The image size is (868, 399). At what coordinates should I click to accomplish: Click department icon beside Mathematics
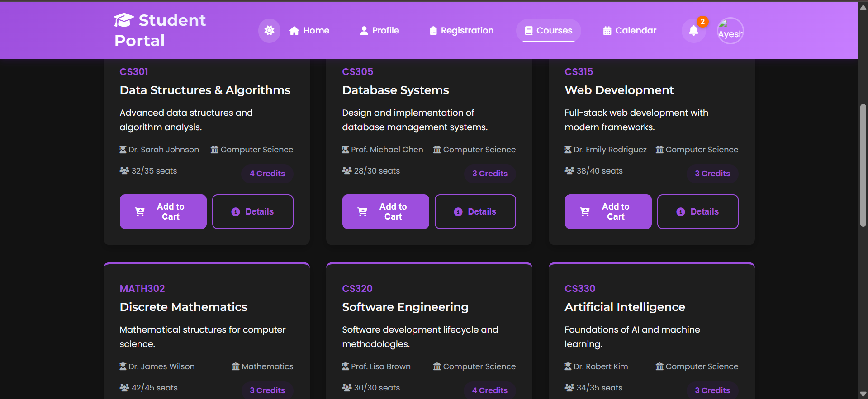coord(236,366)
